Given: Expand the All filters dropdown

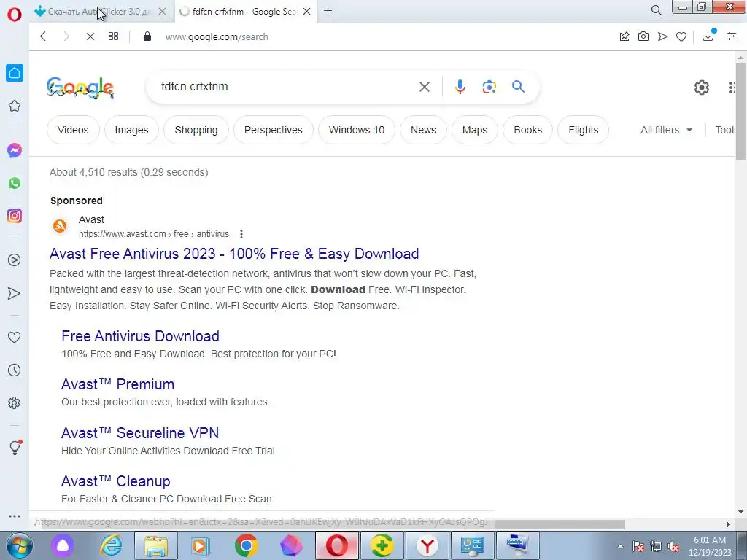Looking at the screenshot, I should tap(666, 130).
